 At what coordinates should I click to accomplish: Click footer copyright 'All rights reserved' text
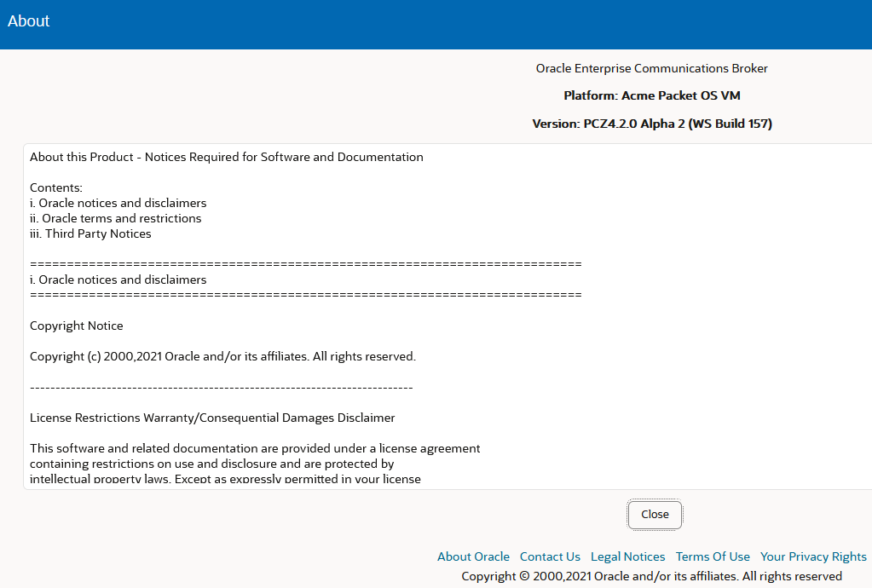(x=792, y=576)
